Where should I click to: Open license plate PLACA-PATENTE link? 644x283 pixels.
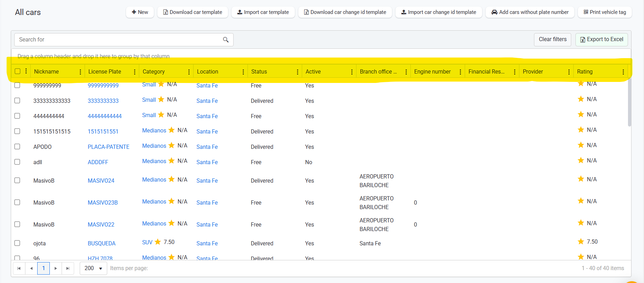pos(109,147)
